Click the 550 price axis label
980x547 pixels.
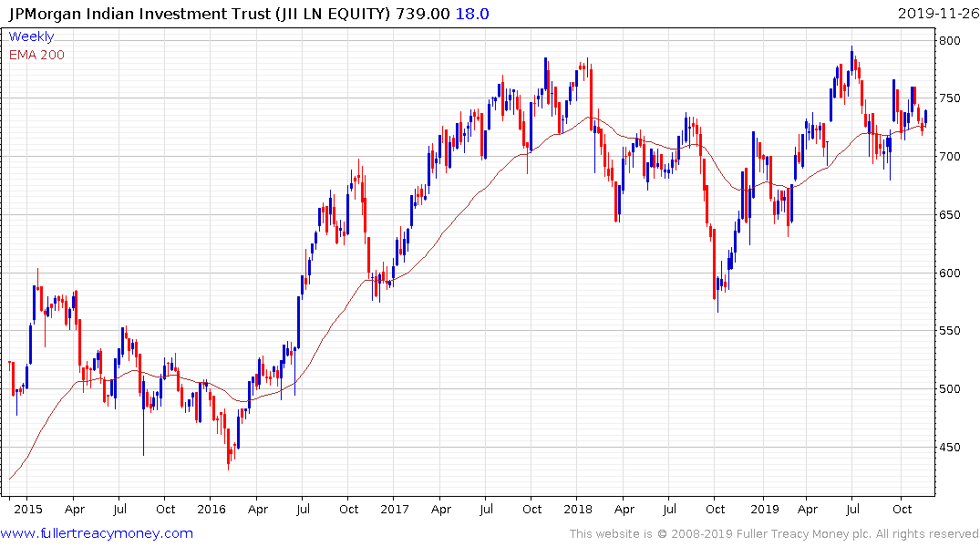click(x=949, y=331)
